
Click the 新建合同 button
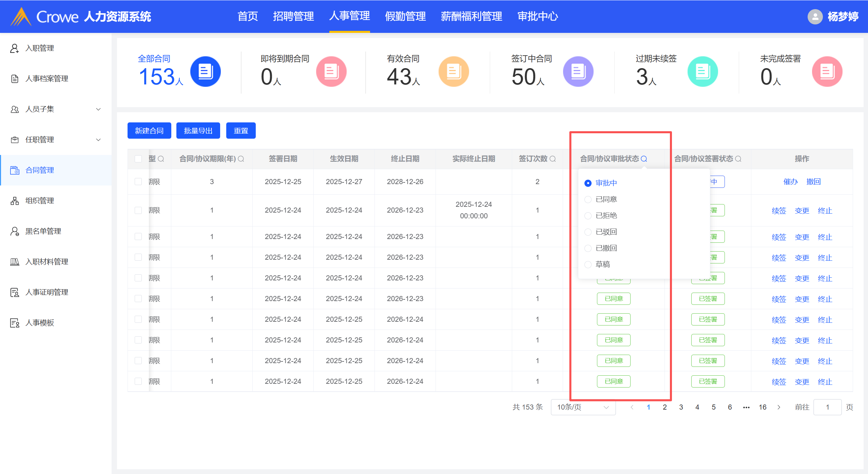pyautogui.click(x=149, y=131)
